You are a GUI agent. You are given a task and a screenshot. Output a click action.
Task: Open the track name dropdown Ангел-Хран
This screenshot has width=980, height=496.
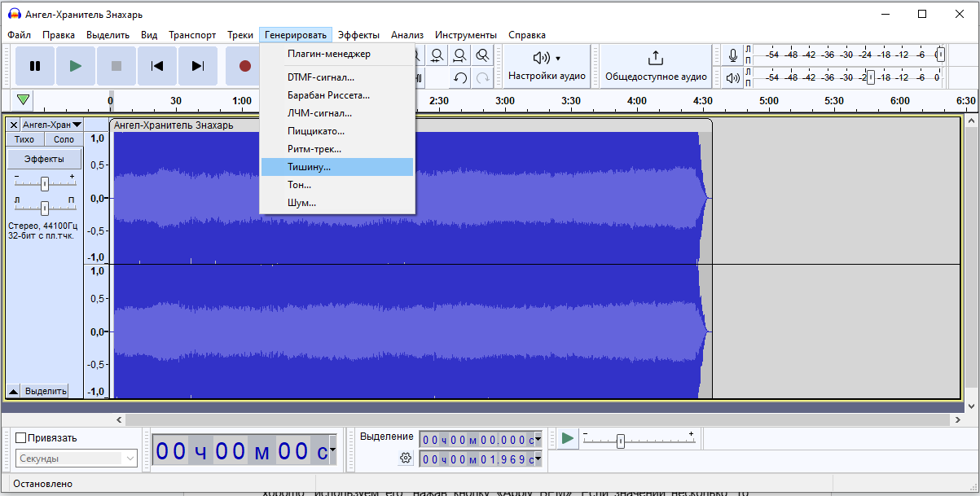click(x=52, y=124)
